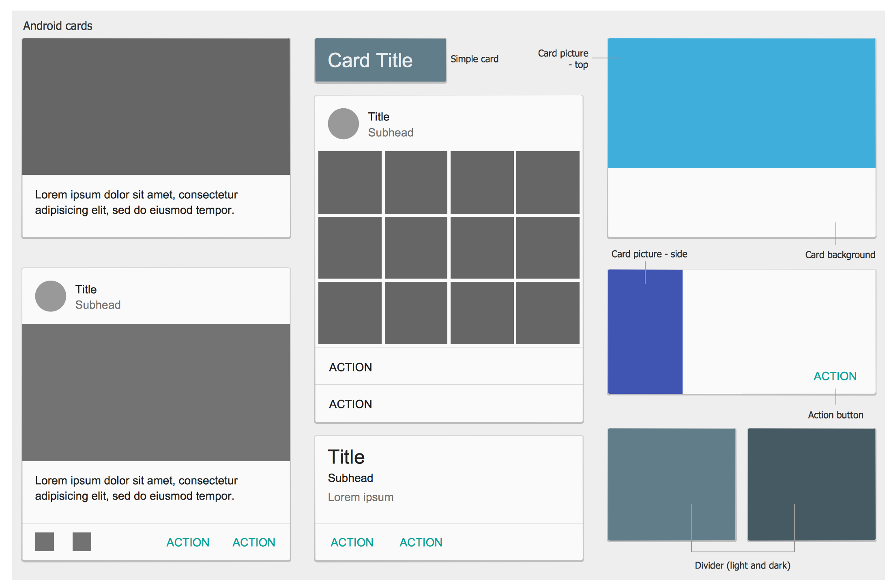The width and height of the screenshot is (889, 588).
Task: Click the avatar circle in grid card header
Action: (x=343, y=124)
